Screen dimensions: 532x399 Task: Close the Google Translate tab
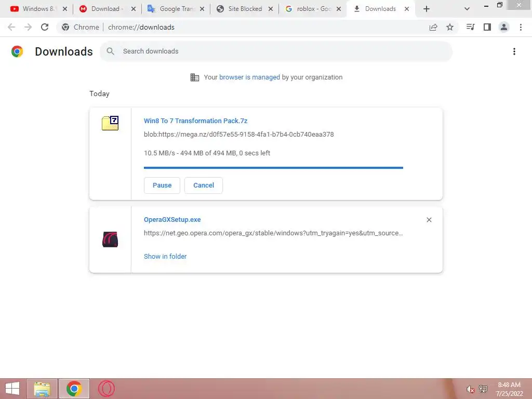(202, 9)
